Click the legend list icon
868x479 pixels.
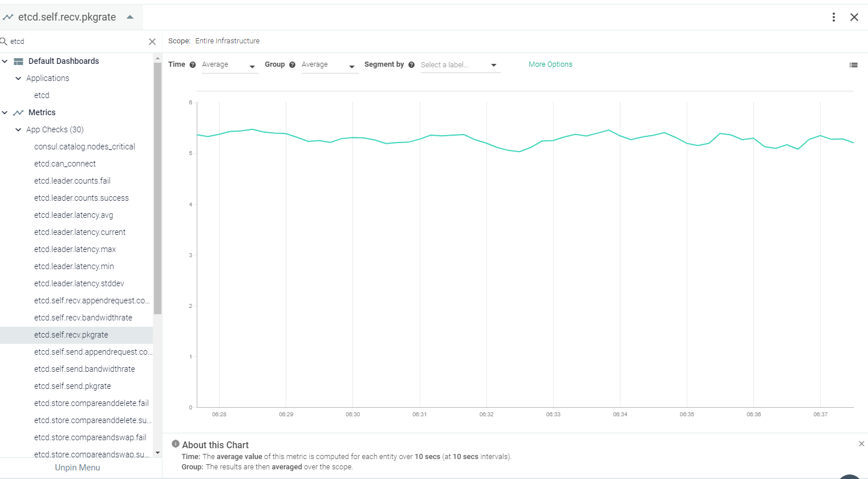point(853,65)
